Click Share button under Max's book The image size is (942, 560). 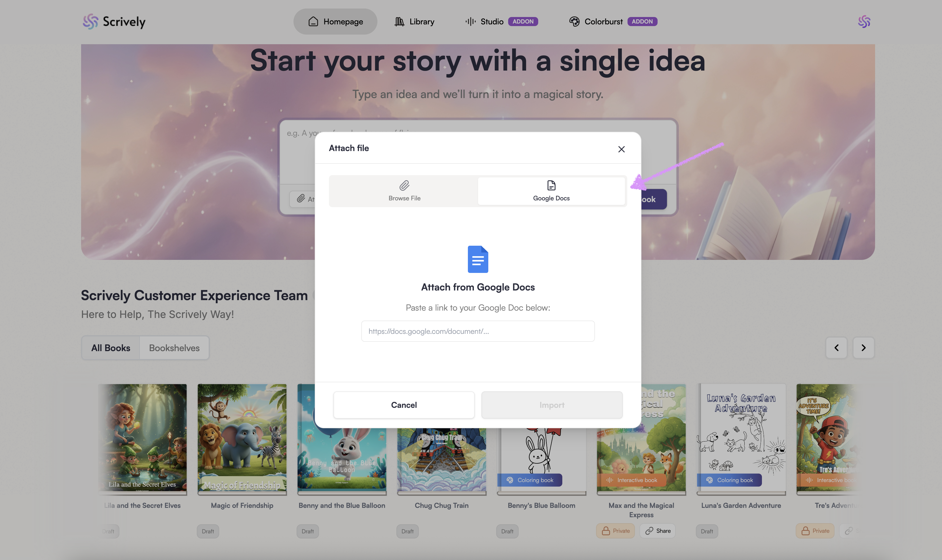[657, 531]
